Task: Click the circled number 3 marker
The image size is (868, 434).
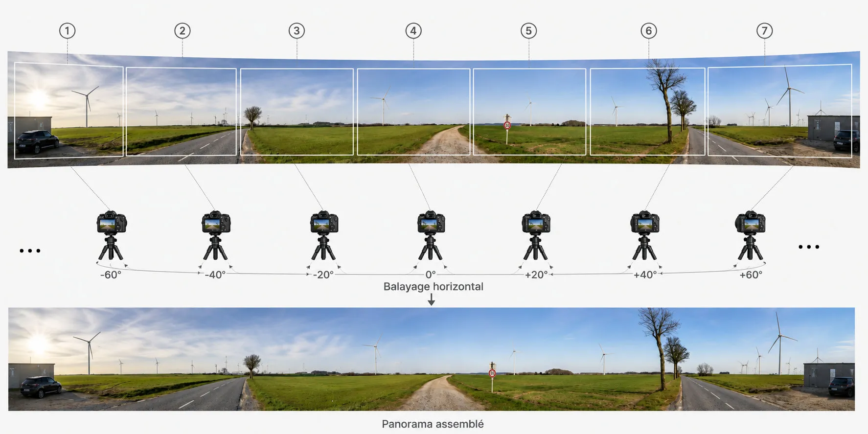Action: (x=297, y=31)
